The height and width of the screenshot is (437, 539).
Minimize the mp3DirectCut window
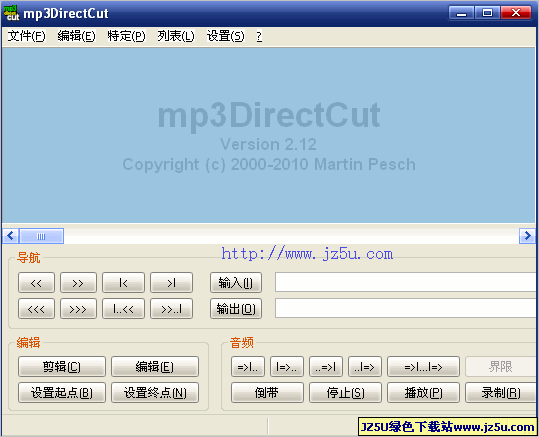pyautogui.click(x=461, y=13)
